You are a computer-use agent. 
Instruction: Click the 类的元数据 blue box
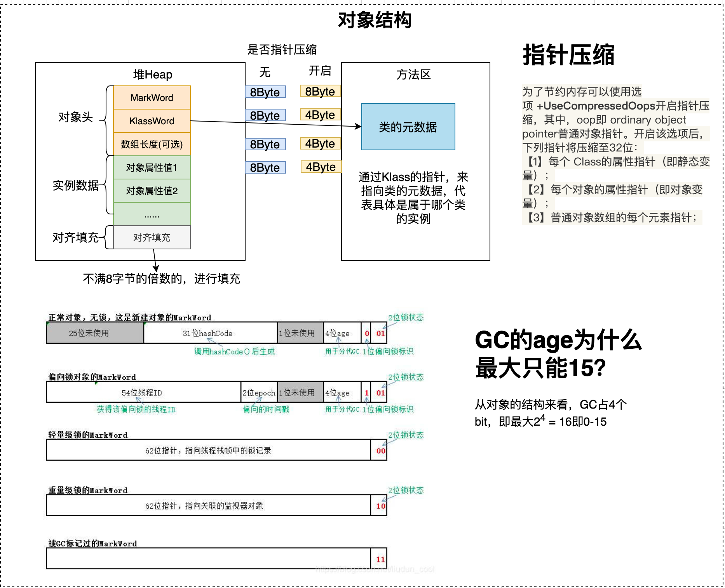pyautogui.click(x=408, y=127)
